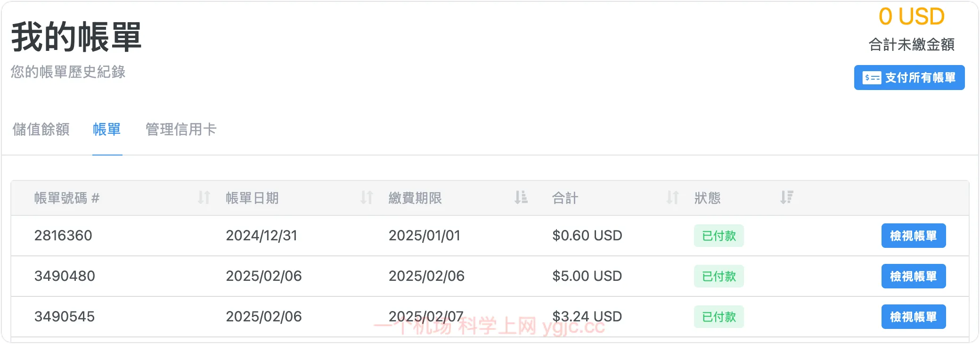Screen dimensions: 980x344
Task: Click invoice number 3490545
Action: tap(65, 317)
